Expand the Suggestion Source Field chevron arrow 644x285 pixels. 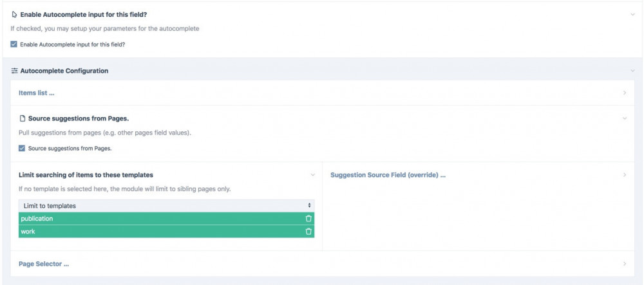tap(625, 175)
